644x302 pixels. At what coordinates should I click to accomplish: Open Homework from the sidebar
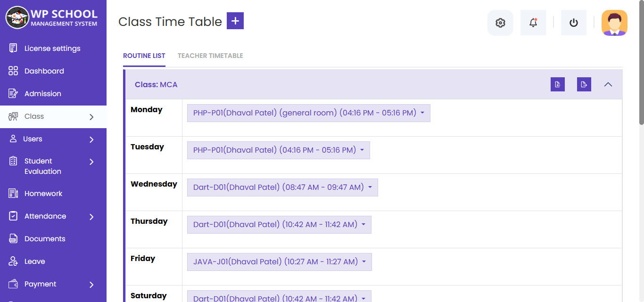43,194
